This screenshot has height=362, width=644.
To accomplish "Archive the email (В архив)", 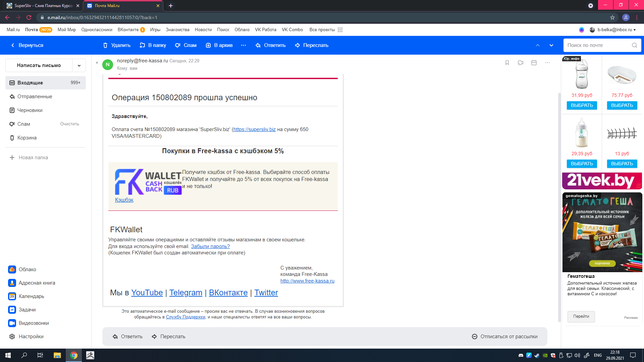I will coord(219,45).
